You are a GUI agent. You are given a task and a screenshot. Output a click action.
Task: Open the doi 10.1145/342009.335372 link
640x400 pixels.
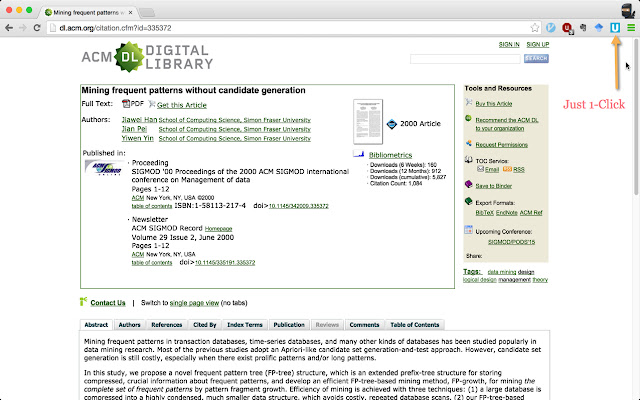point(298,206)
